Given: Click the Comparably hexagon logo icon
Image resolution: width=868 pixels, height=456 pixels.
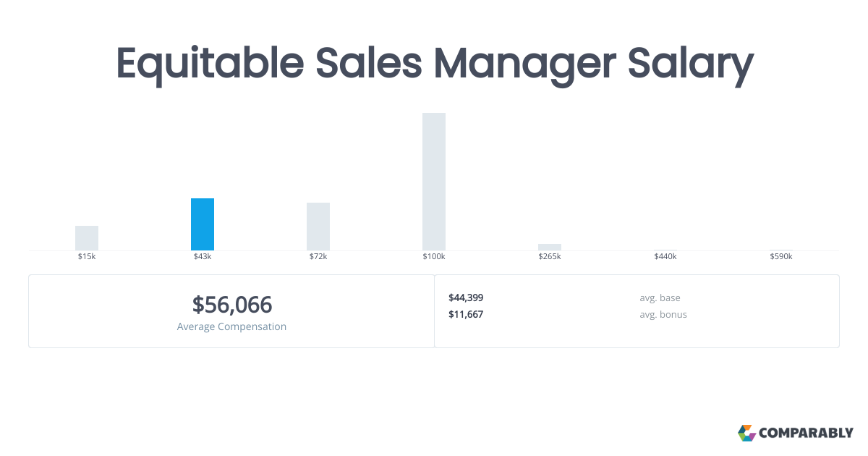Looking at the screenshot, I should [x=746, y=433].
